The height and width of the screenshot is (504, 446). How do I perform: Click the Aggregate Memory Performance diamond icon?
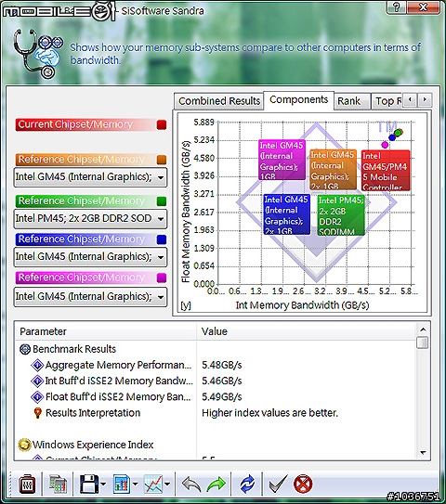(37, 365)
